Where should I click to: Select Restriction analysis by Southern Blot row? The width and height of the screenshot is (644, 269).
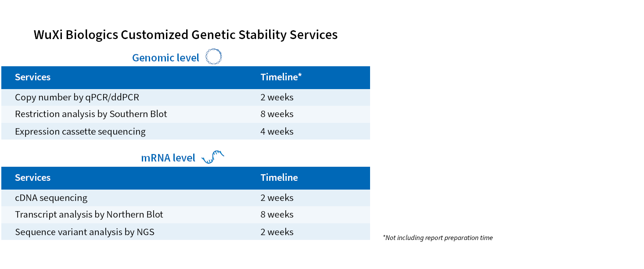[91, 114]
